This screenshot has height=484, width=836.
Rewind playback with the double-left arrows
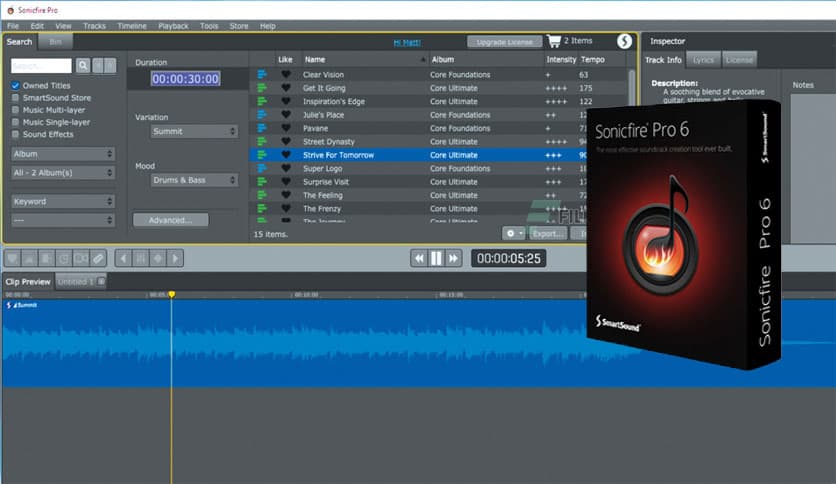[x=419, y=259]
